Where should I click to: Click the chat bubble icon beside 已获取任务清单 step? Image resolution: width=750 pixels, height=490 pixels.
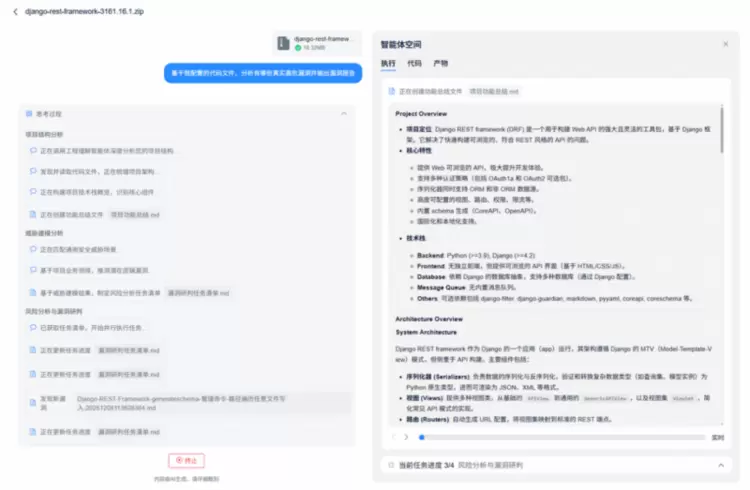pos(33,327)
